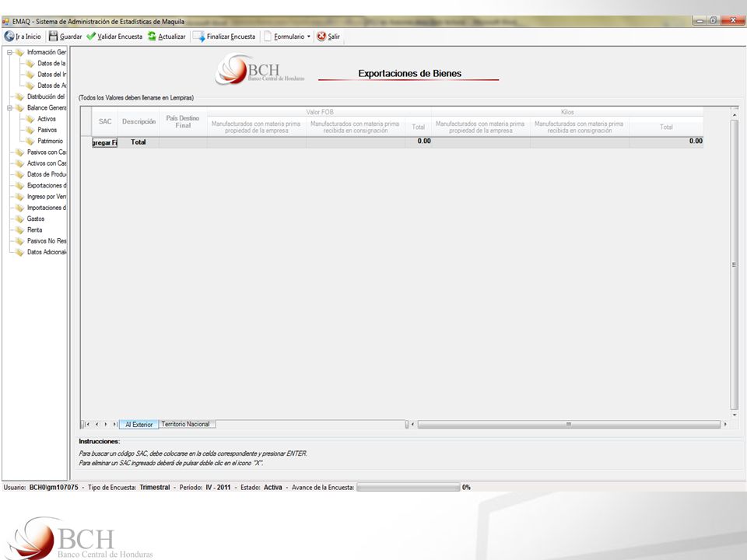Click the Guardar toolbar label
Image resolution: width=747 pixels, height=560 pixels.
click(x=71, y=37)
